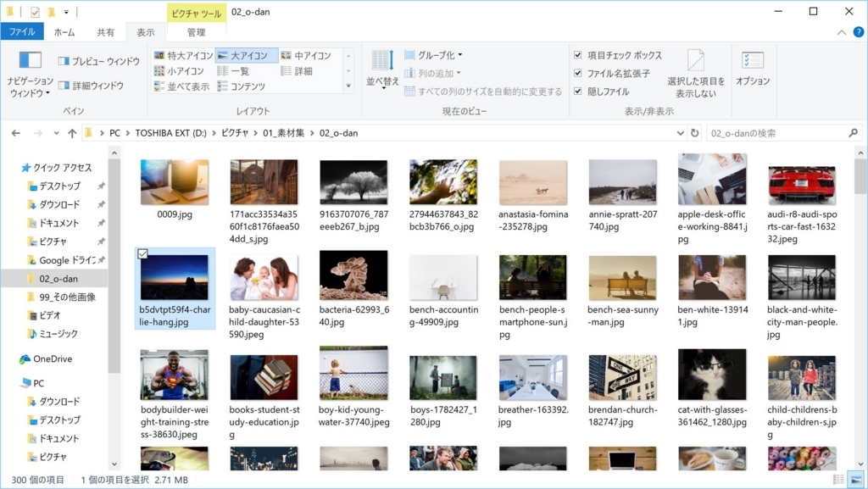
Task: Click properties icon in quick access toolbar
Action: click(x=35, y=12)
